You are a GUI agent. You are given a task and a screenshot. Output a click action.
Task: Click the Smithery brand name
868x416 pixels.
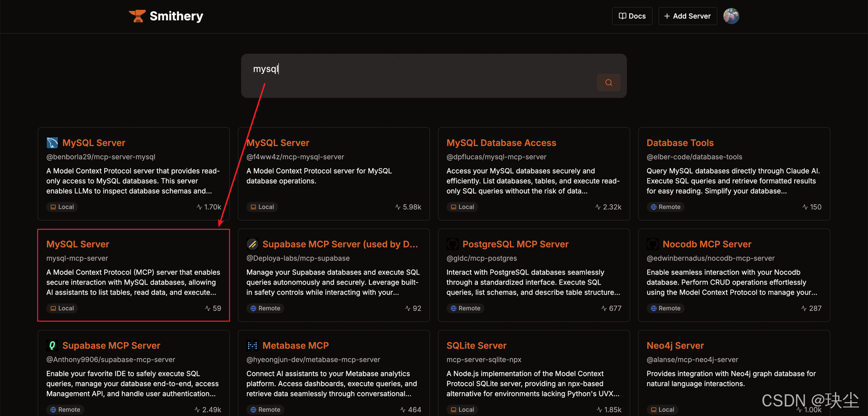(x=176, y=16)
